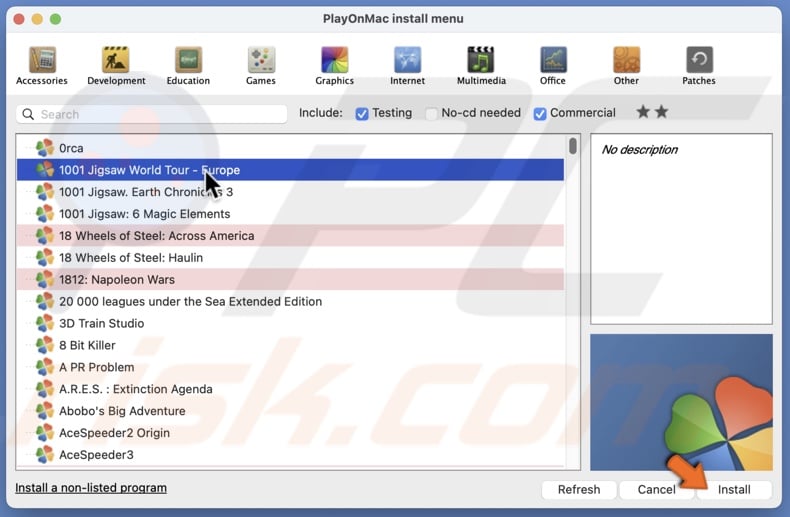Screen dimensions: 790x517
Task: Open the Patches category
Action: tap(699, 66)
